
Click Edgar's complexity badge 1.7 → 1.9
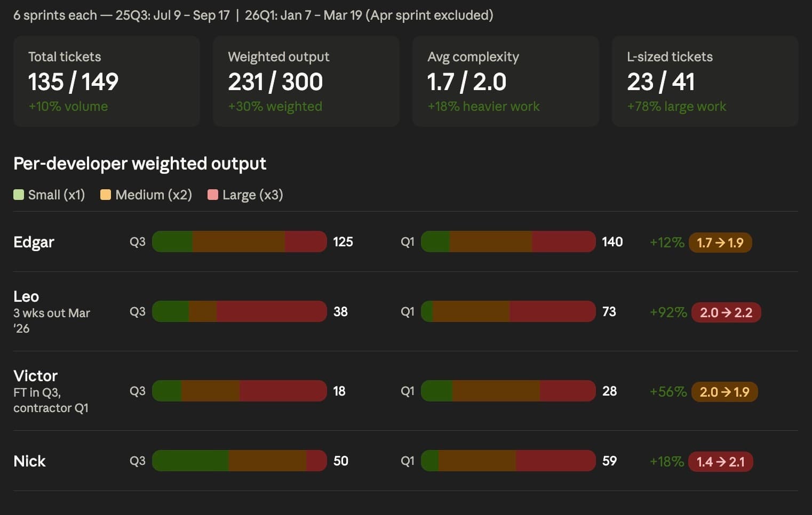(x=720, y=243)
